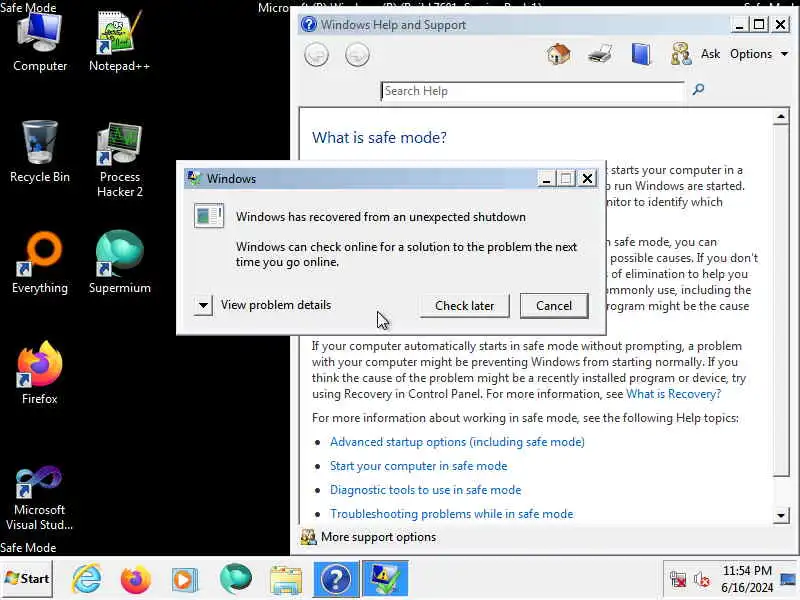Select the Everything desktop shortcut
The image size is (800, 600).
[40, 262]
